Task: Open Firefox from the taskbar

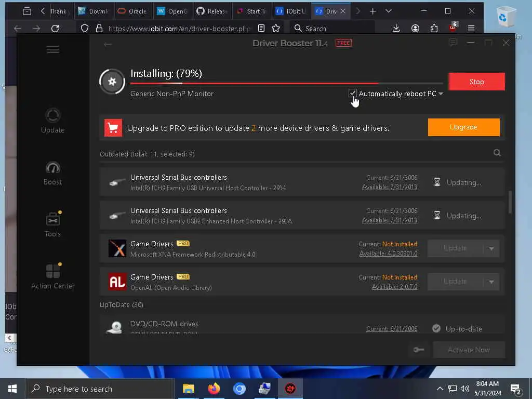Action: click(x=214, y=389)
